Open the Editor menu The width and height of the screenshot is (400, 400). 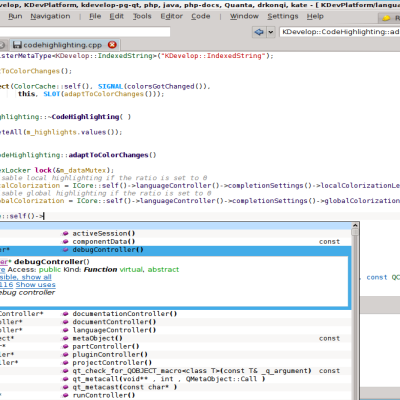(x=171, y=16)
